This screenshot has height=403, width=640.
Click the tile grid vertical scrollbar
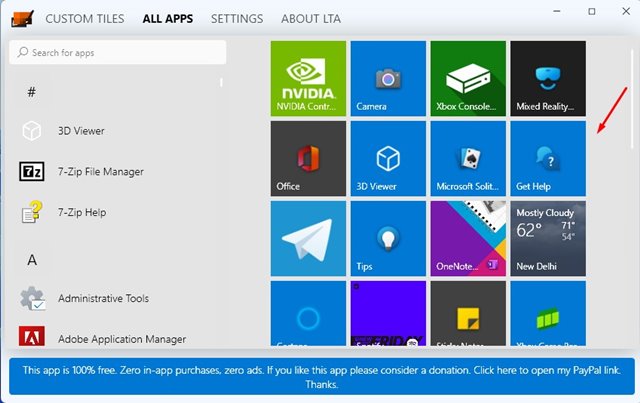click(632, 99)
